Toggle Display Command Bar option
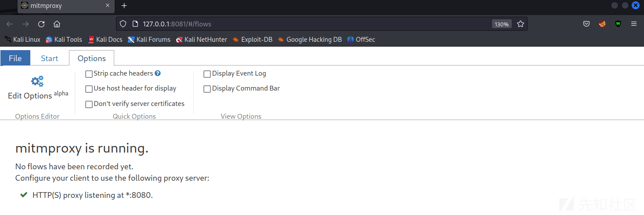644x215 pixels. coord(207,89)
